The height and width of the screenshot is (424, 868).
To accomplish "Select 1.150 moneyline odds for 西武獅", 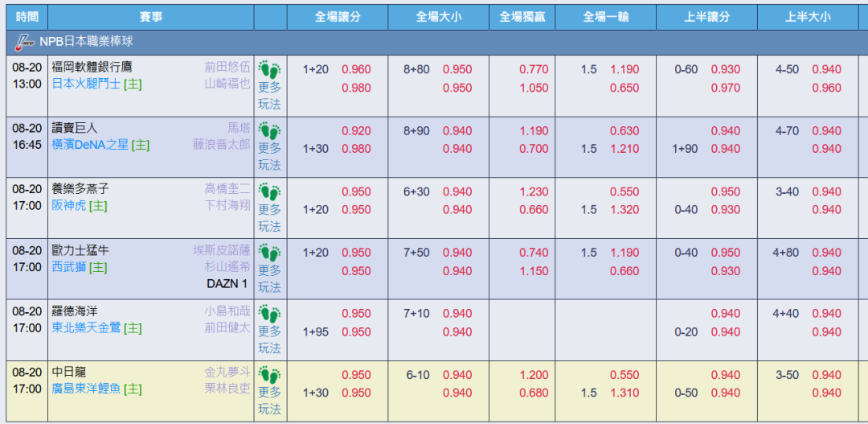I will [x=534, y=272].
